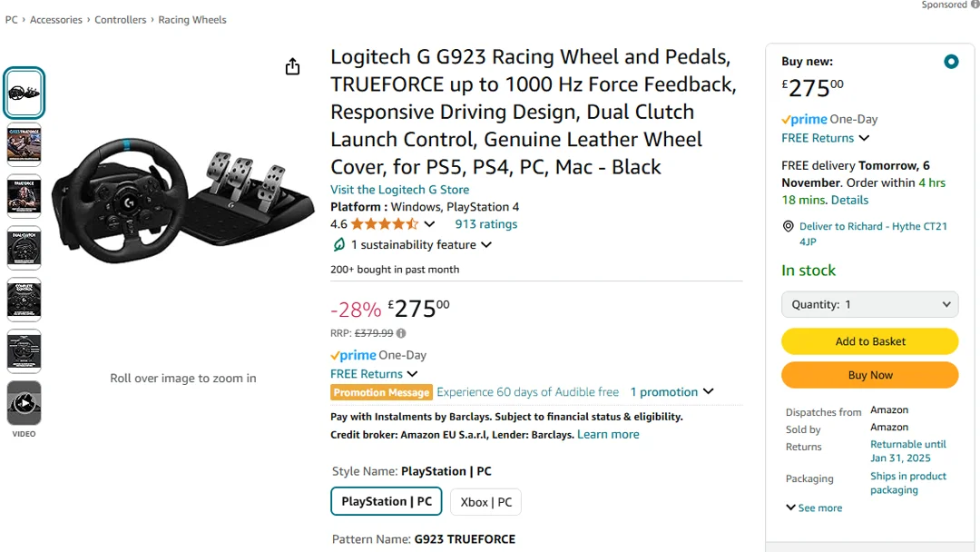
Task: Expand See more under seller details
Action: [813, 508]
